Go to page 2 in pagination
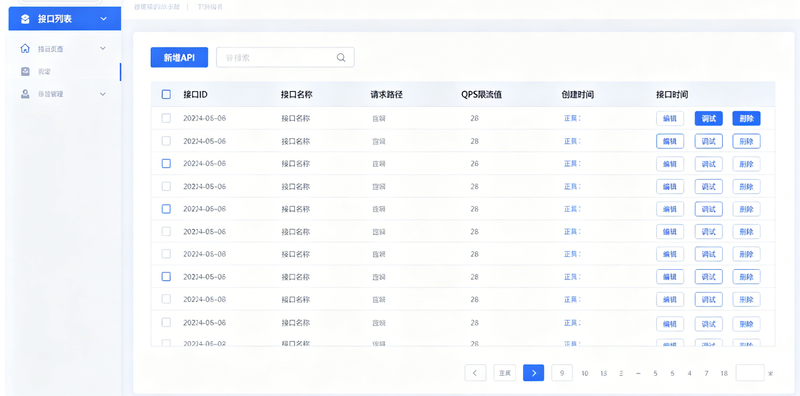Image resolution: width=800 pixels, height=396 pixels. point(621,374)
